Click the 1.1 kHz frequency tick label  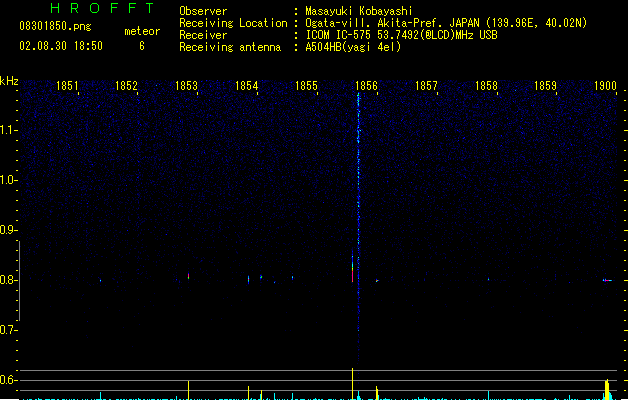pyautogui.click(x=8, y=130)
